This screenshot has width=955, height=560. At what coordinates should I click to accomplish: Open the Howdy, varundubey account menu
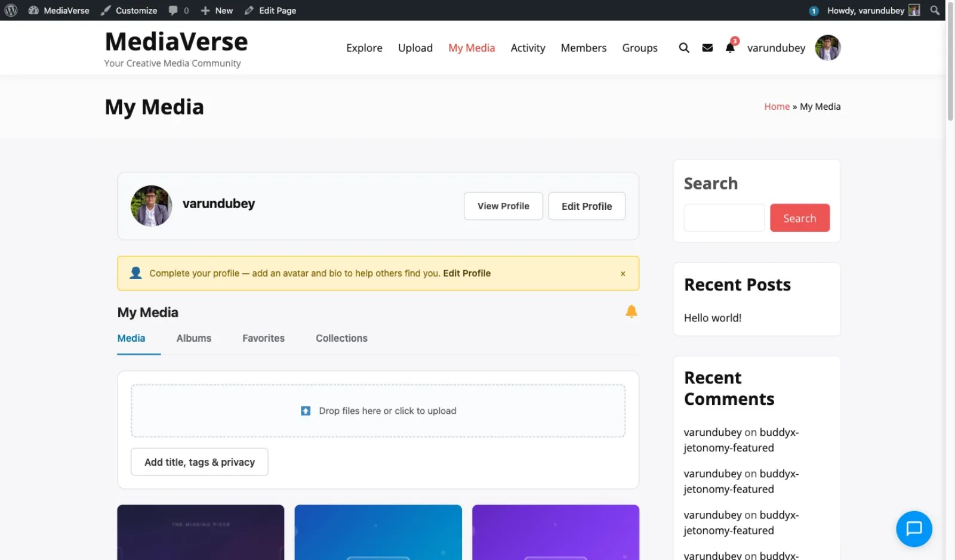tap(873, 10)
